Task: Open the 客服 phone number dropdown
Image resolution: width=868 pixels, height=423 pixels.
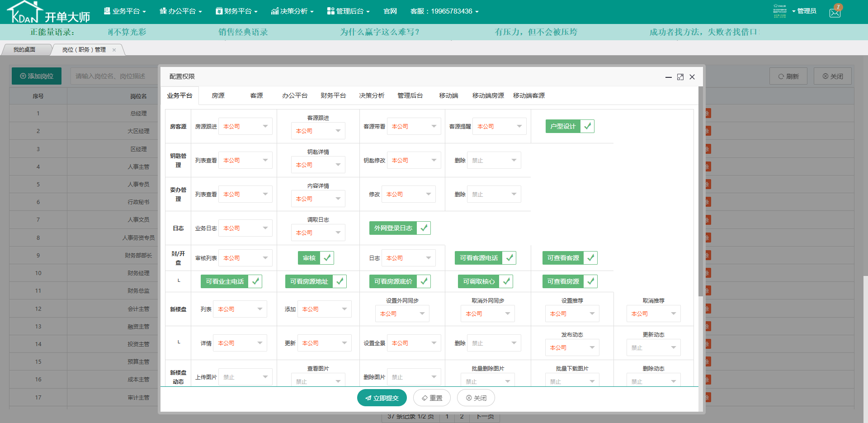Action: [444, 11]
